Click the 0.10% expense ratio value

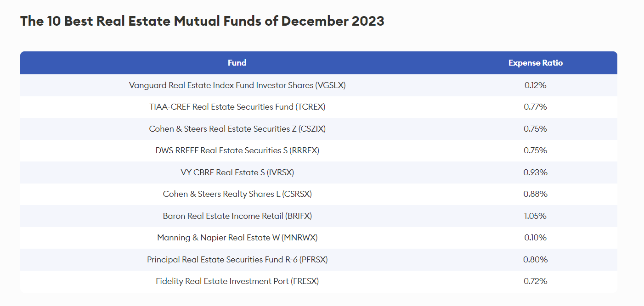[536, 238]
